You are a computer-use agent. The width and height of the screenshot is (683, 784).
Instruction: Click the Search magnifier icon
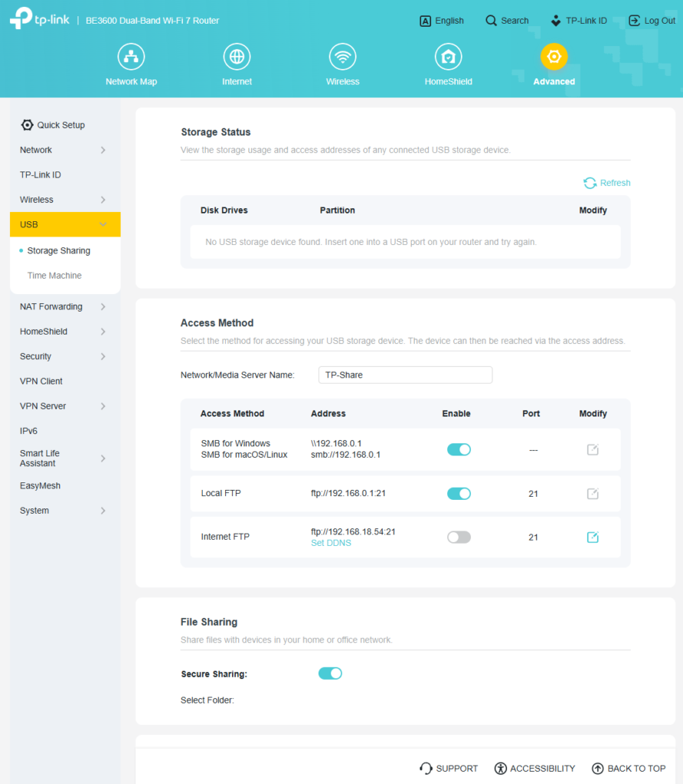492,21
